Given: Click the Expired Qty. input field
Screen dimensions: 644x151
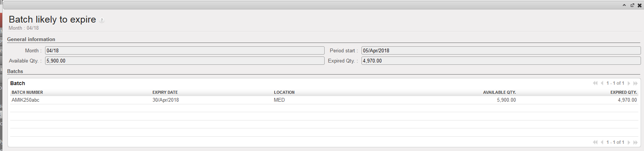Looking at the screenshot, I should tap(501, 61).
